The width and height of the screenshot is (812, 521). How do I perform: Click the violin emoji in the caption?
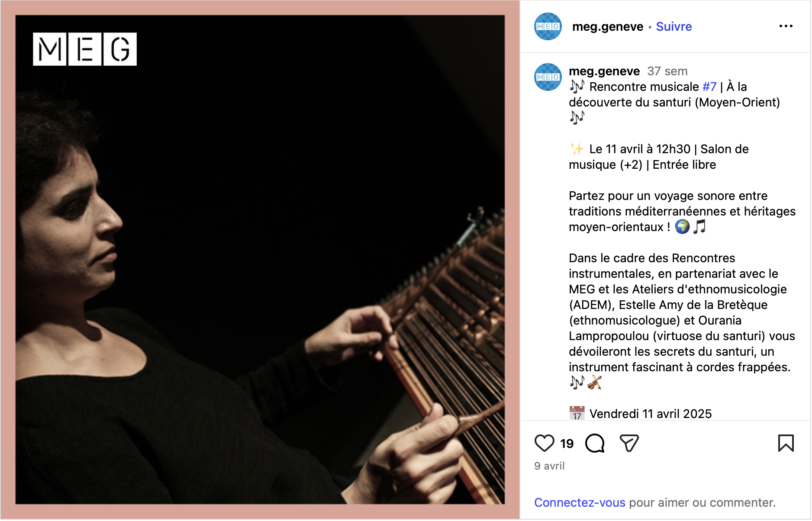point(595,383)
